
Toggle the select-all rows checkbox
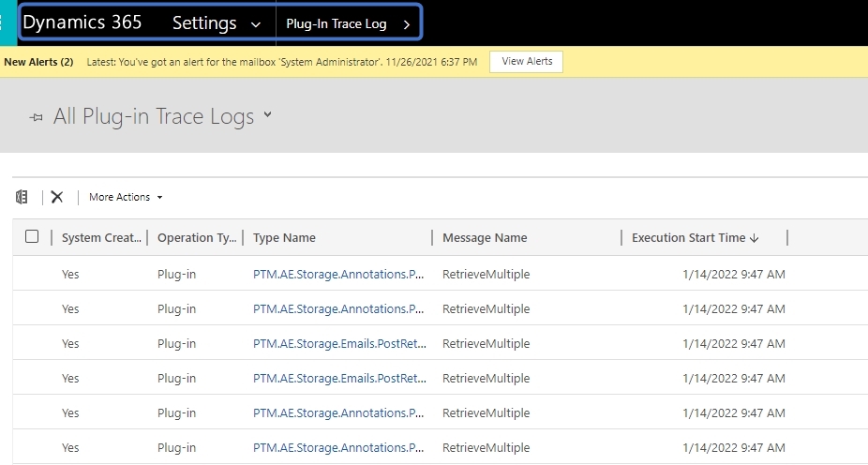point(32,237)
